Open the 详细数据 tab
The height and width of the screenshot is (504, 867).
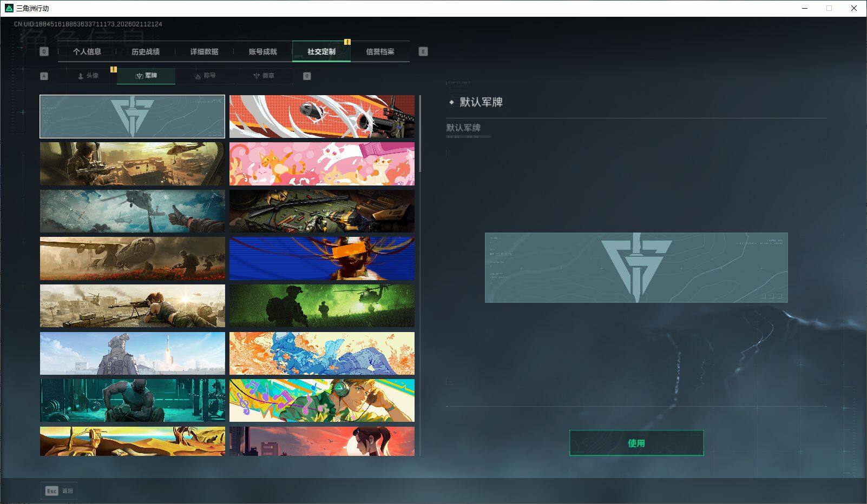click(x=204, y=51)
